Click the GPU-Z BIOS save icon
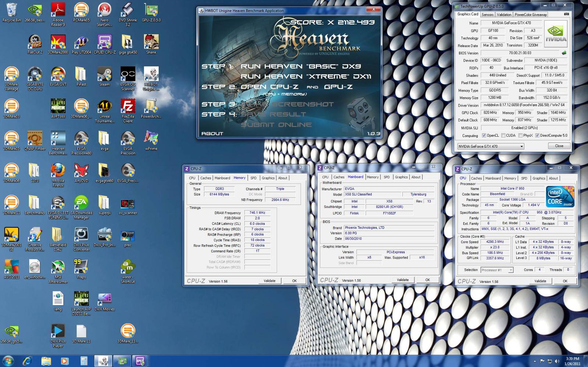The image size is (588, 367). pyautogui.click(x=564, y=53)
